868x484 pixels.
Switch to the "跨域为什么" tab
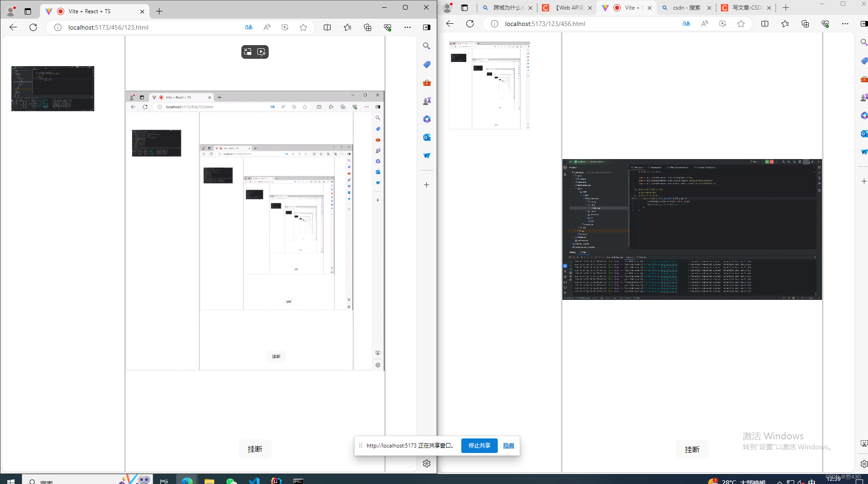[507, 8]
